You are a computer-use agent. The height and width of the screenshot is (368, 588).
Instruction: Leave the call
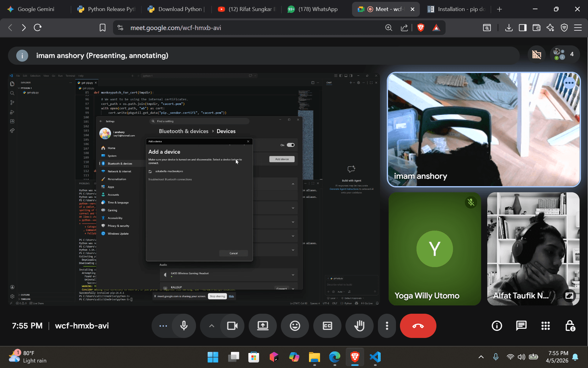tap(418, 326)
